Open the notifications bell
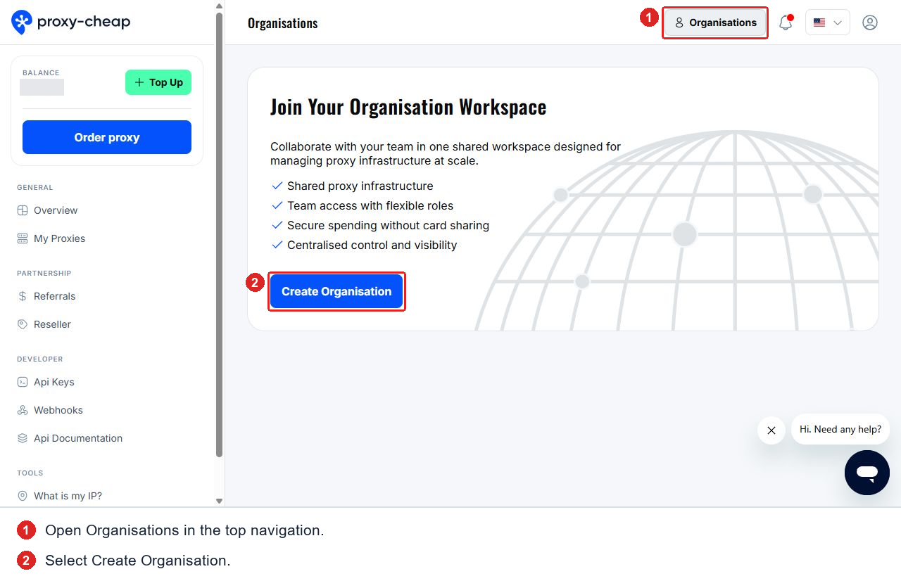 (786, 23)
